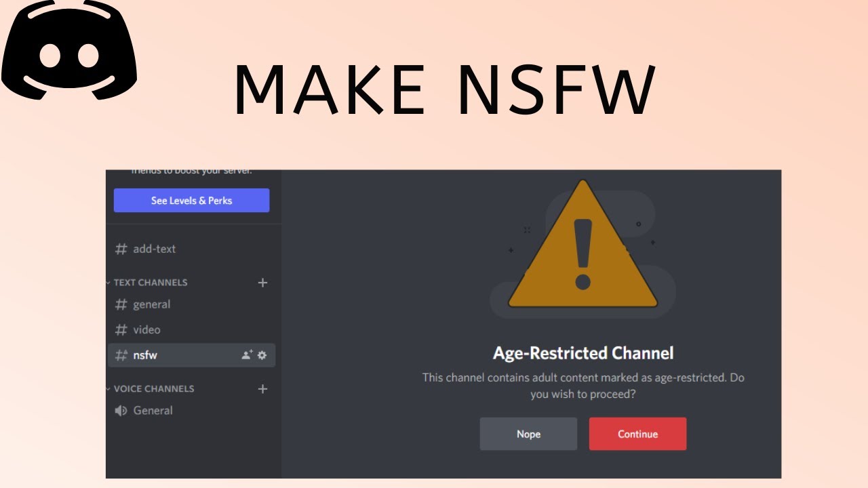Collapse the Text Channels category

pyautogui.click(x=150, y=283)
